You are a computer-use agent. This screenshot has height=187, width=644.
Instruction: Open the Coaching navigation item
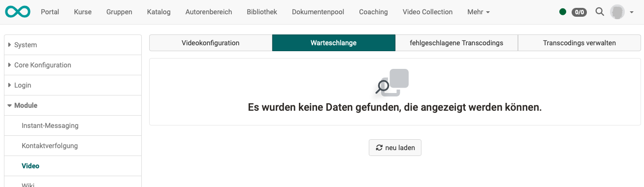[x=373, y=12]
